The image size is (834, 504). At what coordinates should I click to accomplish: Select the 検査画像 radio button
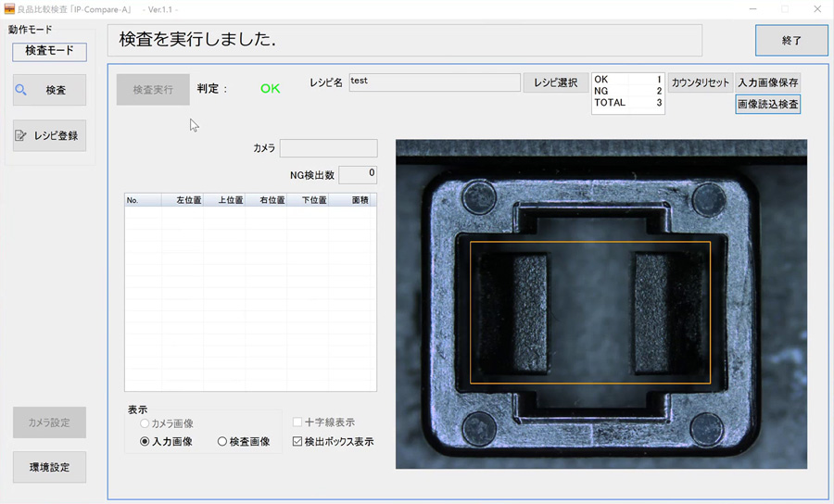[222, 442]
